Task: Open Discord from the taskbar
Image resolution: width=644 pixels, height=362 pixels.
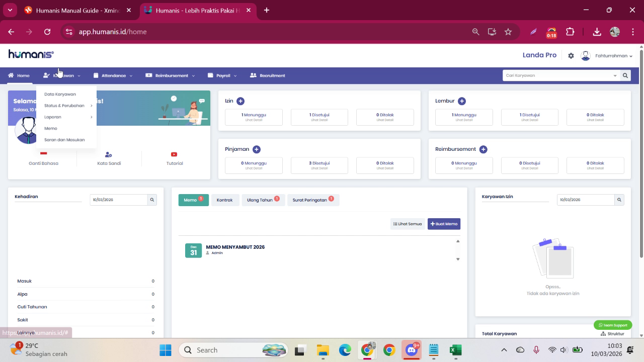Action: coord(412,350)
